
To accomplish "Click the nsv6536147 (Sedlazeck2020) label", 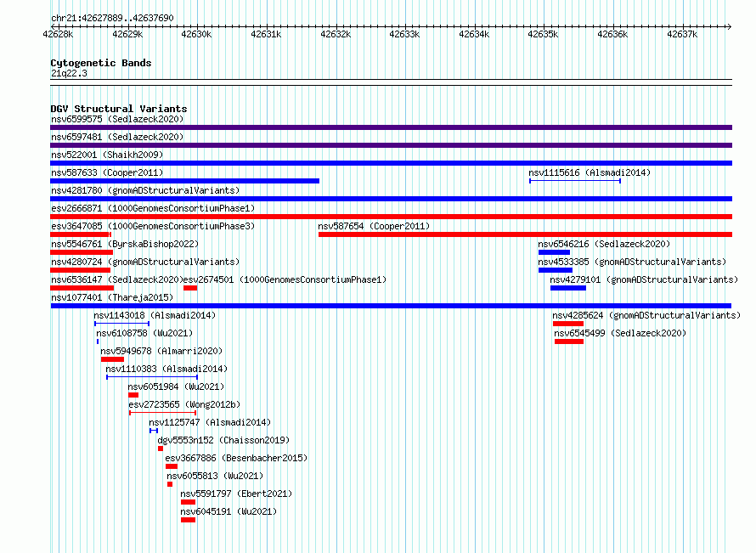I will point(117,279).
